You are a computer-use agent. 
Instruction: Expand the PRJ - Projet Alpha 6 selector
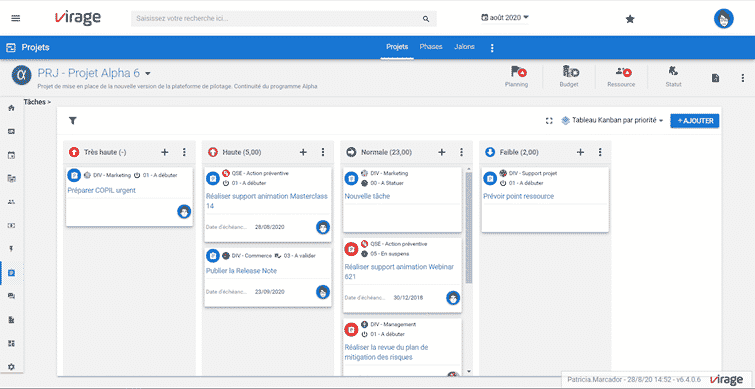(x=148, y=74)
